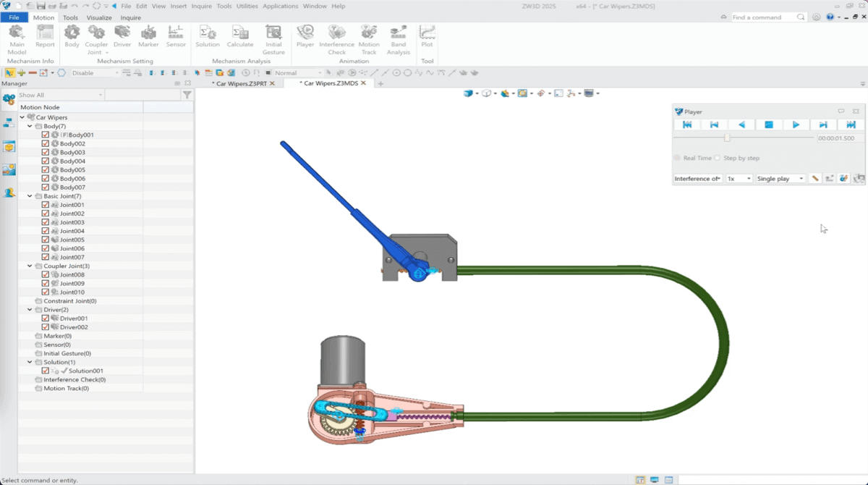Switch to the Visualize ribbon tab
Screen dimensions: 868x485
tap(99, 17)
